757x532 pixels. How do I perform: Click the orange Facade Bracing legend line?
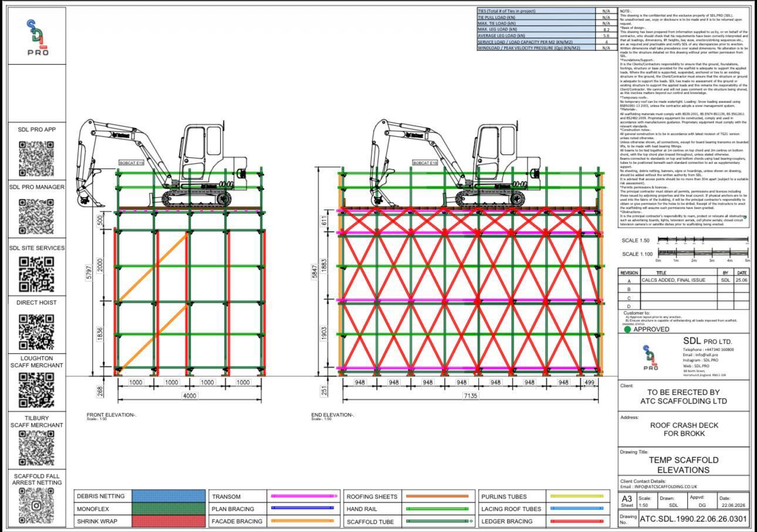pyautogui.click(x=302, y=521)
